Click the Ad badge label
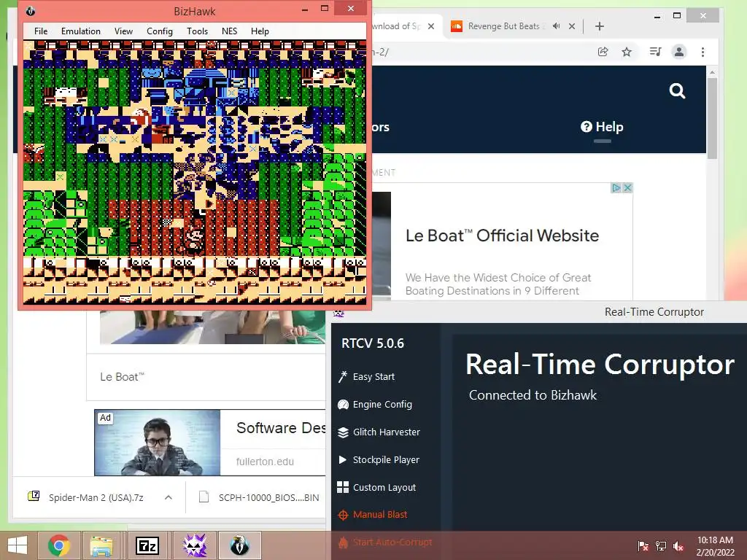This screenshot has height=560, width=747. [x=105, y=418]
